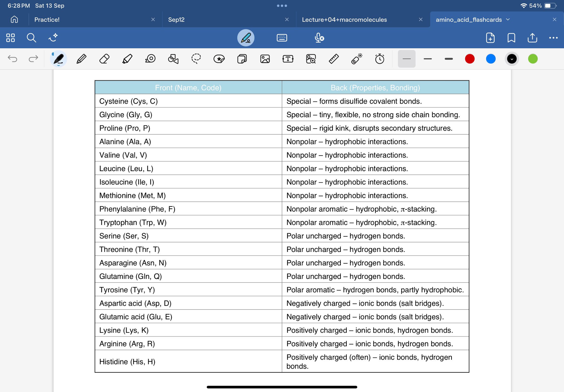Tap the 'Front (Name, Code)' header cell

click(188, 87)
